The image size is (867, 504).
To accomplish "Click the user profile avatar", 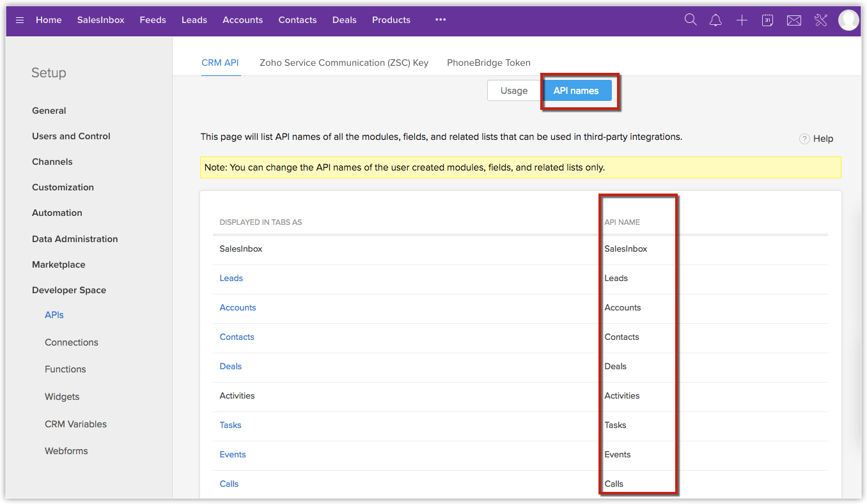I will click(848, 20).
